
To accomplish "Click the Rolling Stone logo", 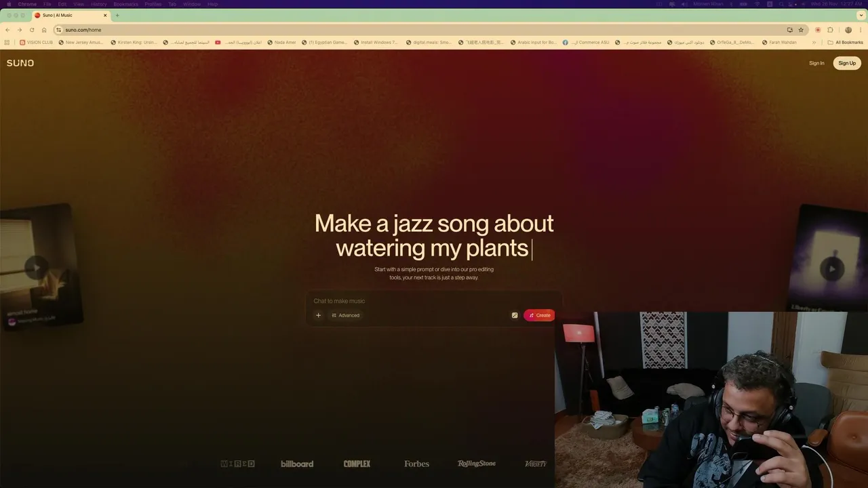I will pos(477,464).
